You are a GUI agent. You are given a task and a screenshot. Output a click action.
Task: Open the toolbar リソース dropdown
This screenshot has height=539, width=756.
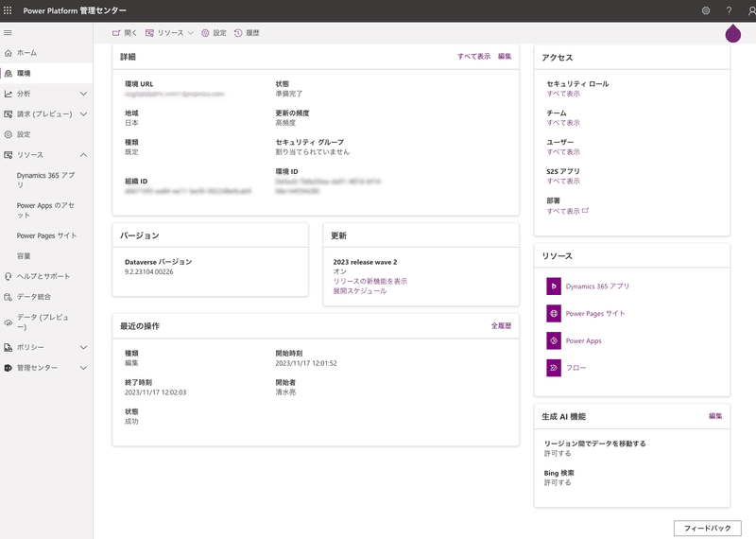[x=170, y=33]
